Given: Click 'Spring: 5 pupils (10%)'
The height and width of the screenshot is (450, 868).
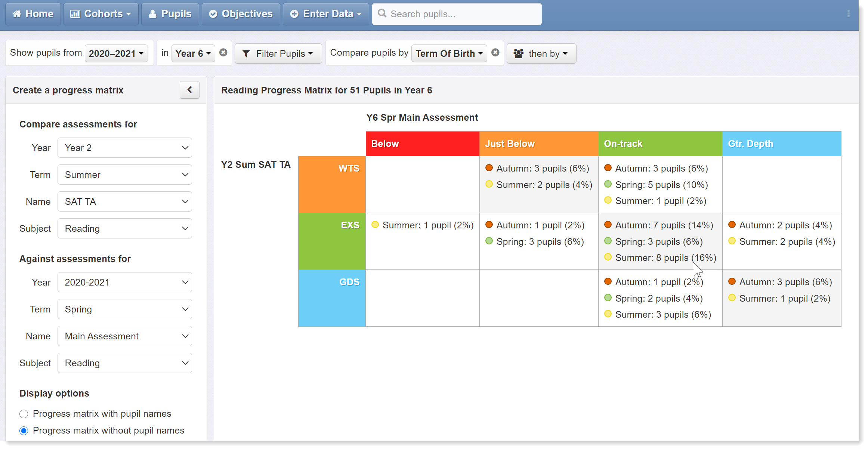Looking at the screenshot, I should (x=661, y=185).
